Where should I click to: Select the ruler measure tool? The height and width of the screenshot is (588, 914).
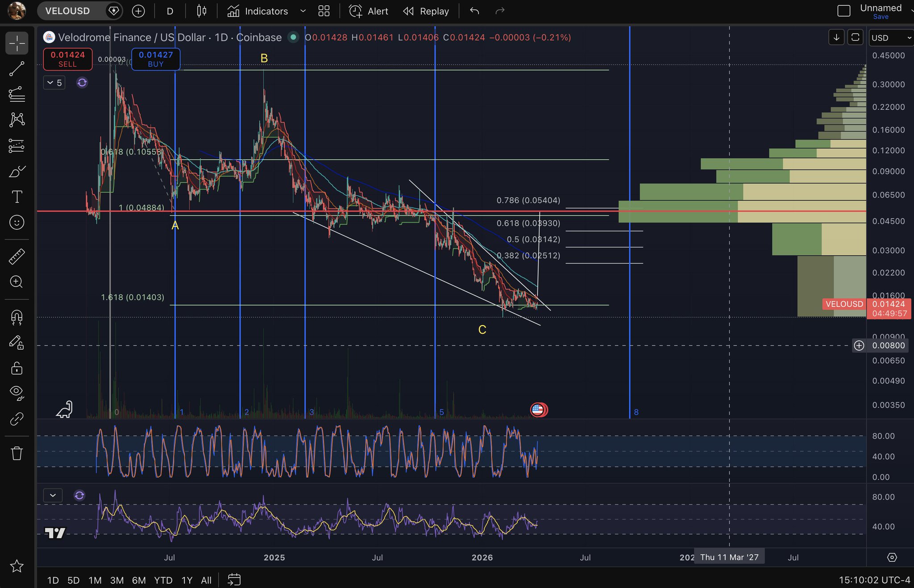click(x=17, y=256)
